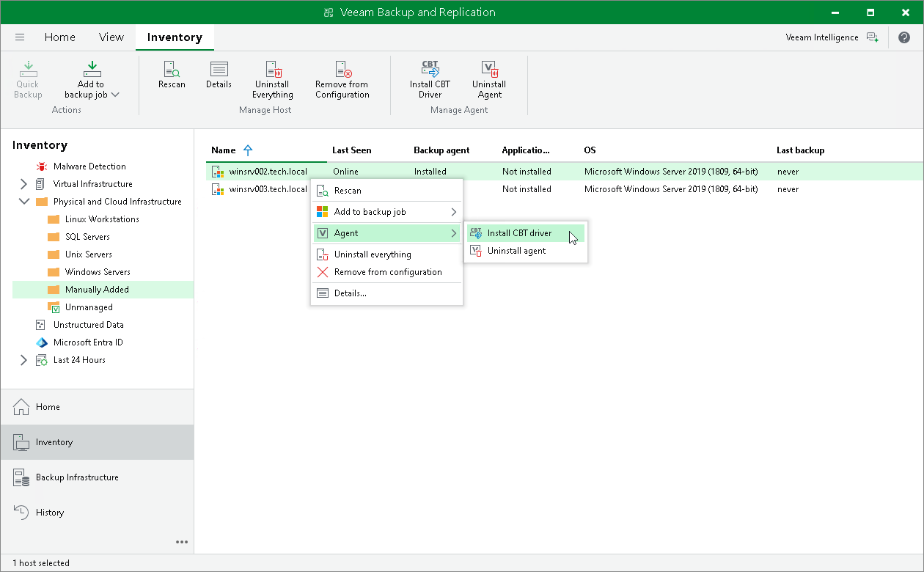The height and width of the screenshot is (572, 924).
Task: Select Unstructured Data node
Action: tap(88, 325)
